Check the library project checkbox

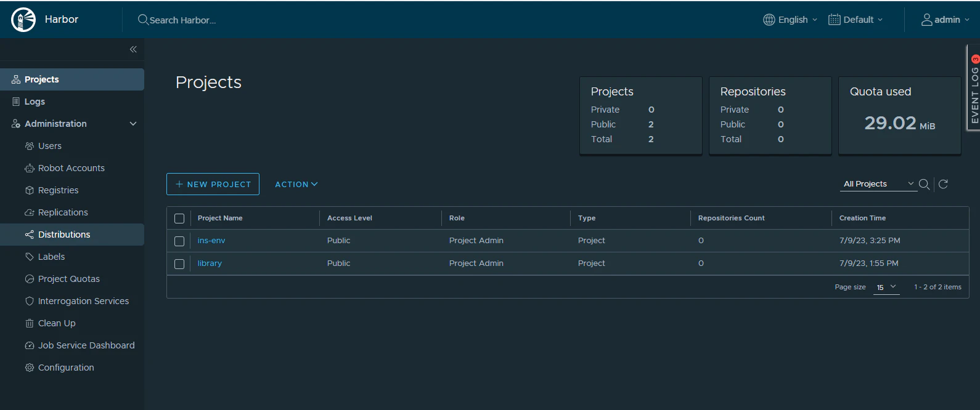[179, 264]
